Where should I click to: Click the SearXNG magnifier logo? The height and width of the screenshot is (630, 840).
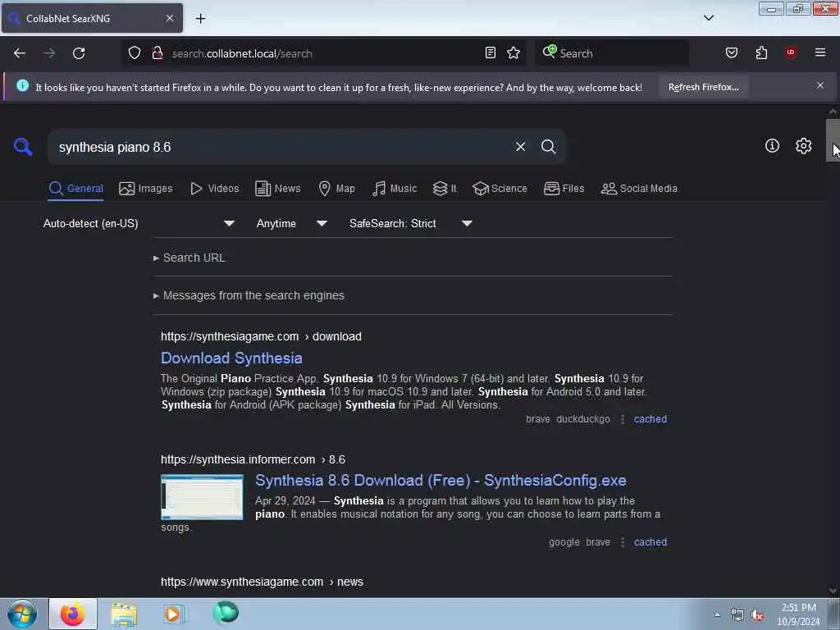click(23, 146)
